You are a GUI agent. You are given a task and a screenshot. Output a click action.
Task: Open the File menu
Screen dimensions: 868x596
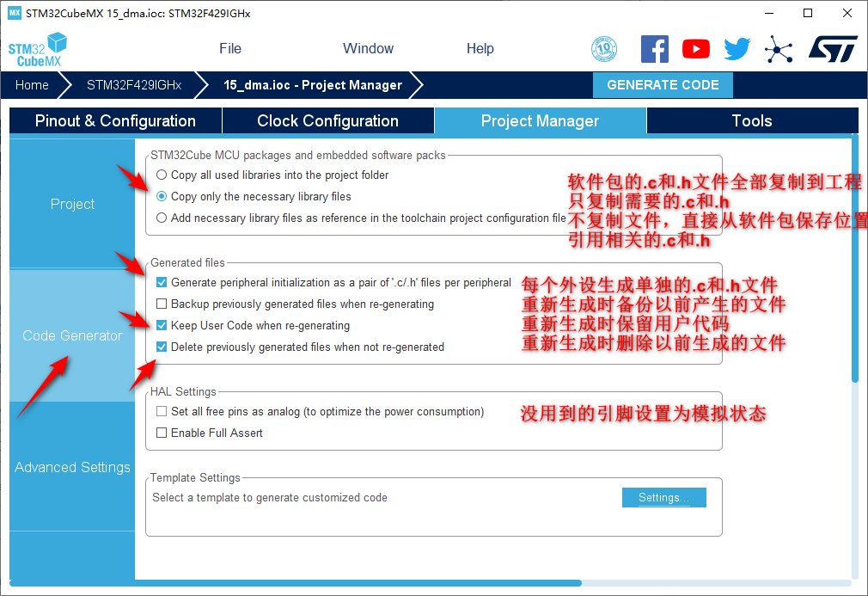pyautogui.click(x=229, y=49)
